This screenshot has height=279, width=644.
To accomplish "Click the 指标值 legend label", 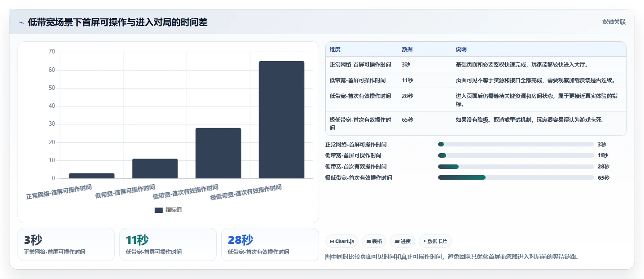I will tap(173, 210).
